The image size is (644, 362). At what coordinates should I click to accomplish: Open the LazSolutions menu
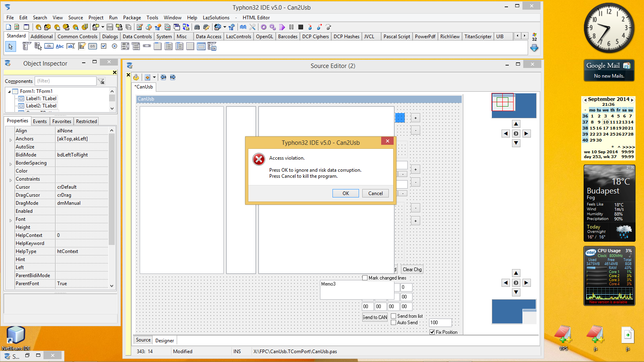[216, 18]
